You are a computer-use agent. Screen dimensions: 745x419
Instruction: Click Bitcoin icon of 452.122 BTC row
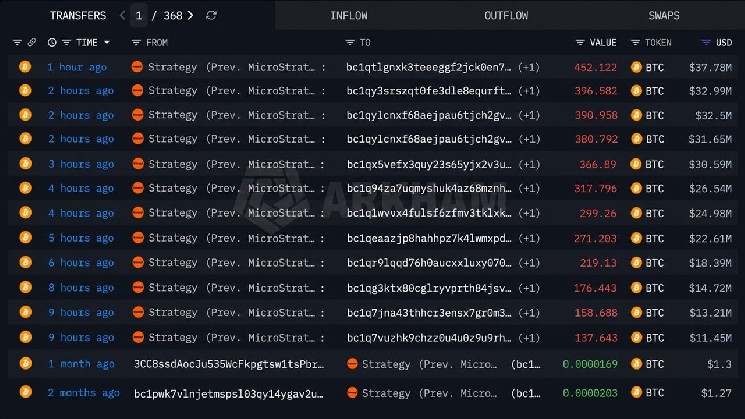click(25, 67)
